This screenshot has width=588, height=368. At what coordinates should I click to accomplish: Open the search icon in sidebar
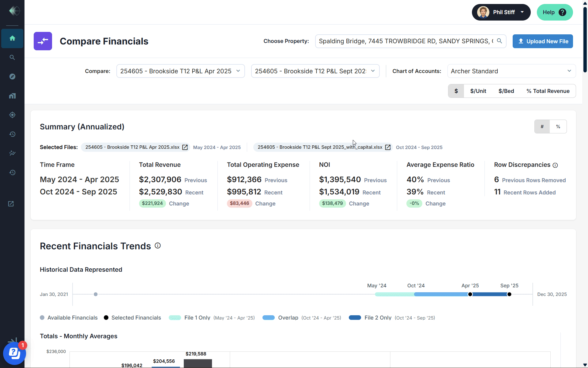click(12, 57)
